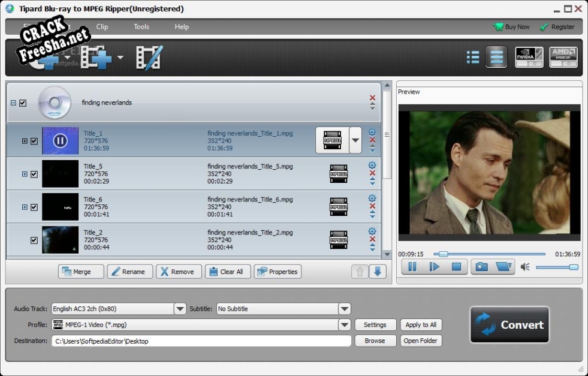Screen dimensions: 588x376
Task: Stop the preview playback
Action: coord(456,267)
